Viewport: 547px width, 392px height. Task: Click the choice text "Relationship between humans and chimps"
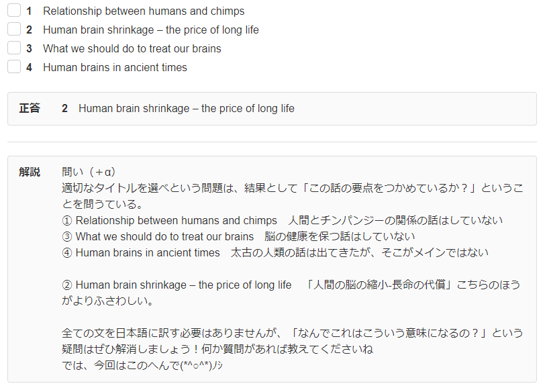pos(144,11)
